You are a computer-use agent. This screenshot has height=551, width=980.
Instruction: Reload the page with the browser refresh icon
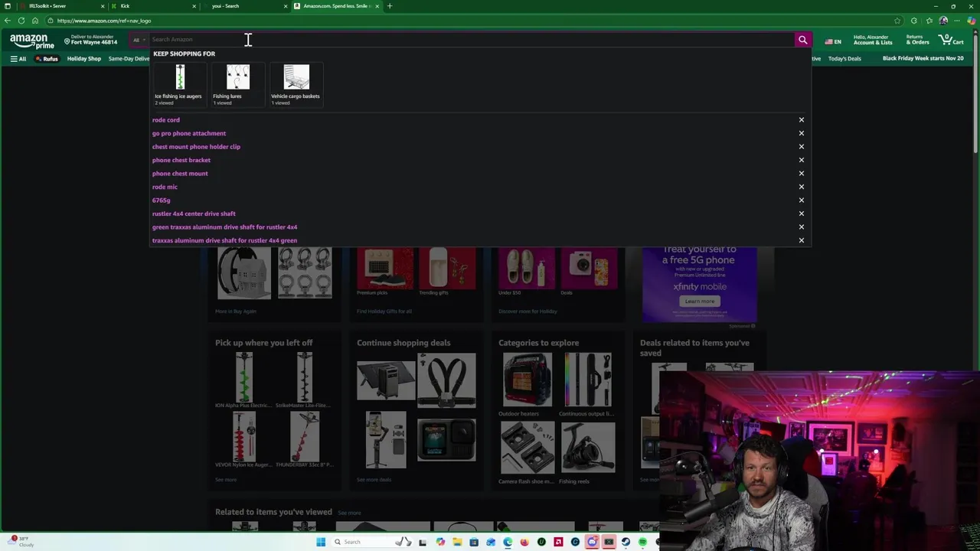click(21, 21)
